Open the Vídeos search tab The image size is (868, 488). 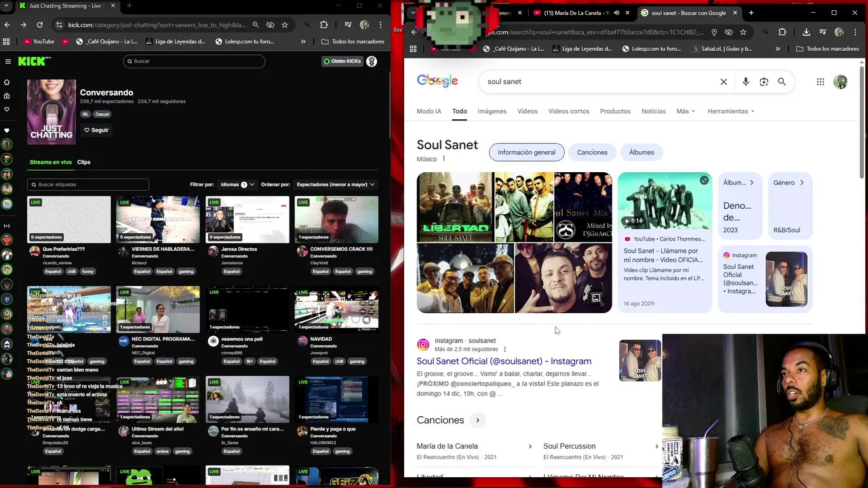pos(527,111)
